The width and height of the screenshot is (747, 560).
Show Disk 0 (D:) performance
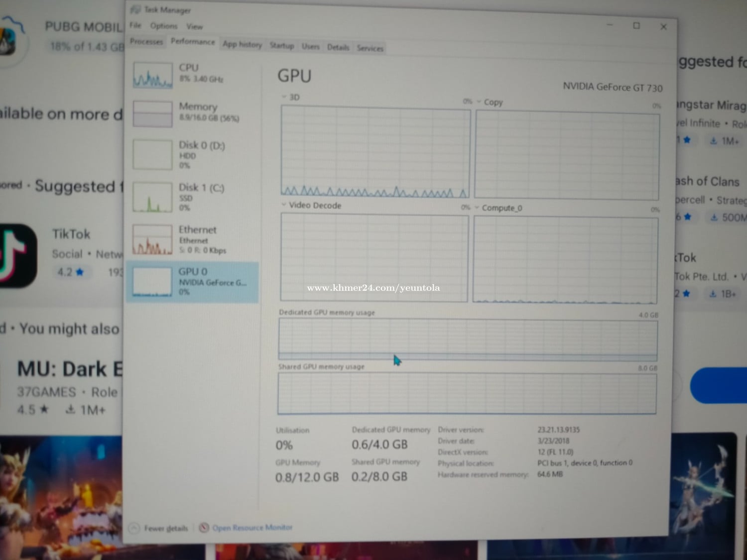pos(193,155)
